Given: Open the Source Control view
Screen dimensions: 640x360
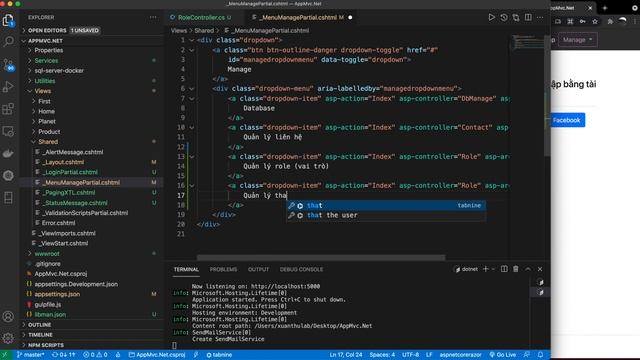Looking at the screenshot, I should pyautogui.click(x=8, y=64).
